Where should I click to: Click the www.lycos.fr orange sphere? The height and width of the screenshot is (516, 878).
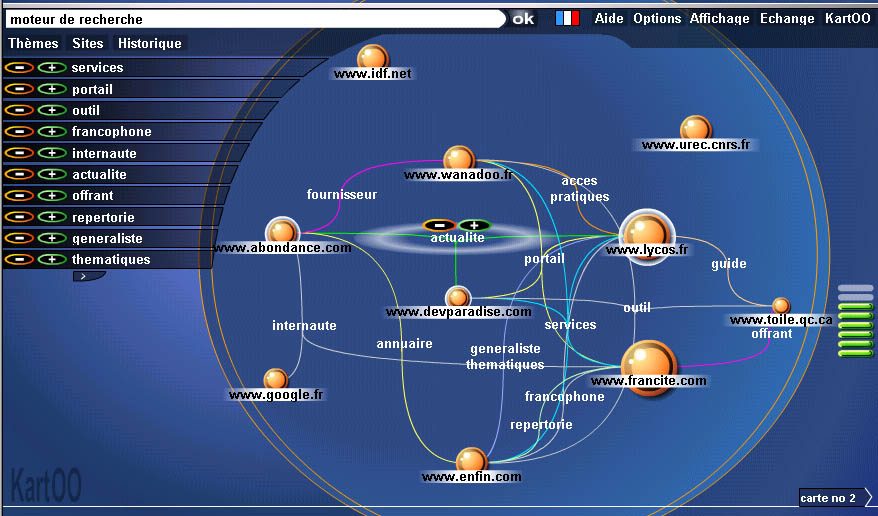646,231
